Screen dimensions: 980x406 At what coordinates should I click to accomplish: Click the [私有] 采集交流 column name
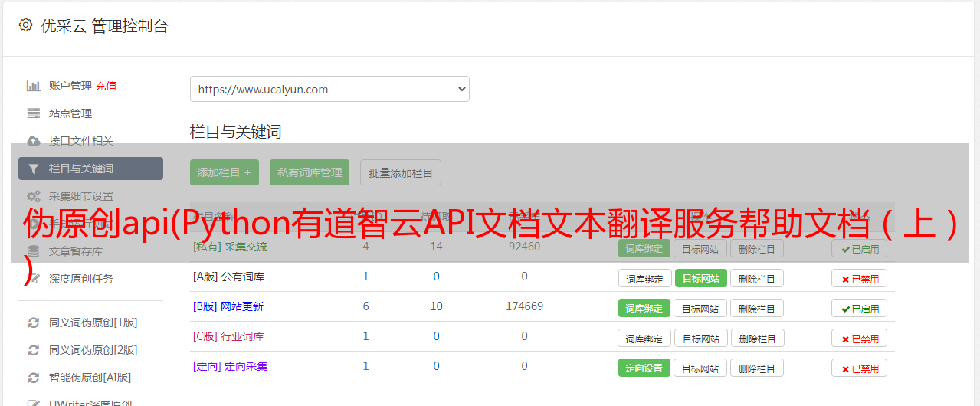(230, 247)
